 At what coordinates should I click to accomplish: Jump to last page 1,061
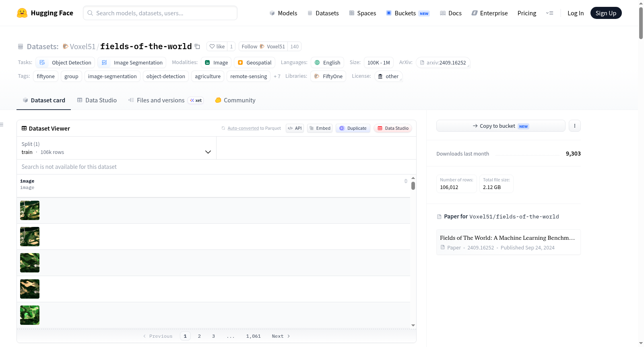point(254,336)
